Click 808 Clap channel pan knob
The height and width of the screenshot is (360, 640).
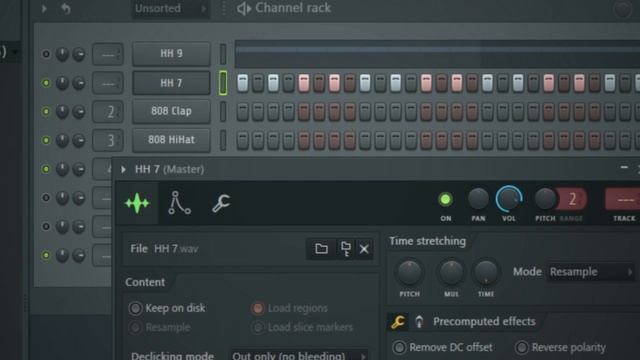click(x=62, y=111)
